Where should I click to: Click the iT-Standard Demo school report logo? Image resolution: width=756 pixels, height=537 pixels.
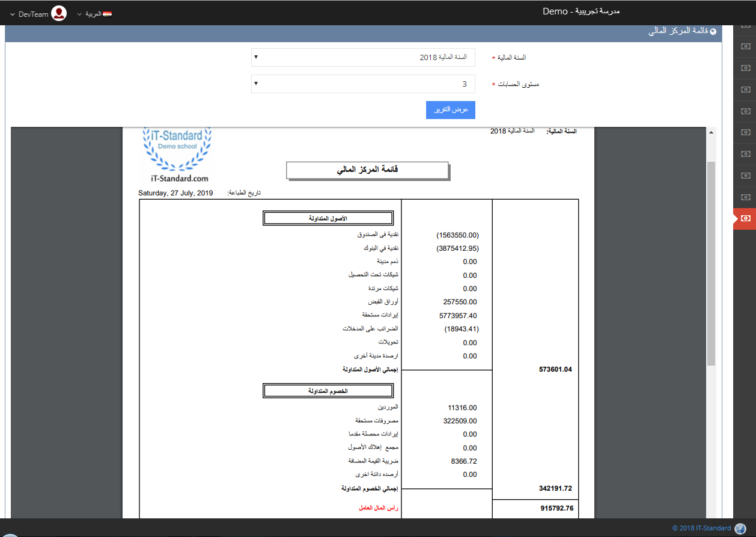(x=177, y=155)
